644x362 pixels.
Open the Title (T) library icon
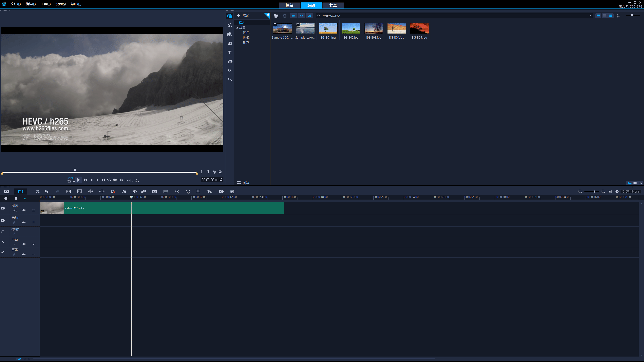229,52
